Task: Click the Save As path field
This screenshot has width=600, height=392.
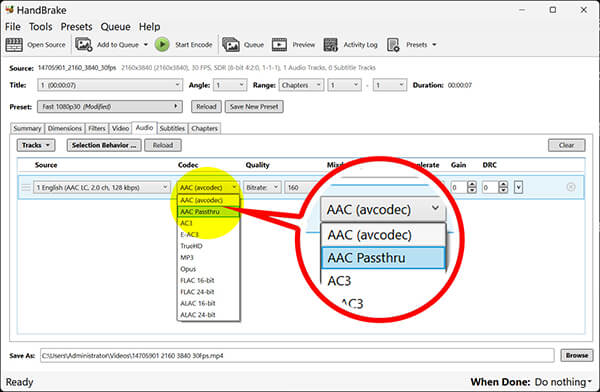Action: [x=297, y=356]
